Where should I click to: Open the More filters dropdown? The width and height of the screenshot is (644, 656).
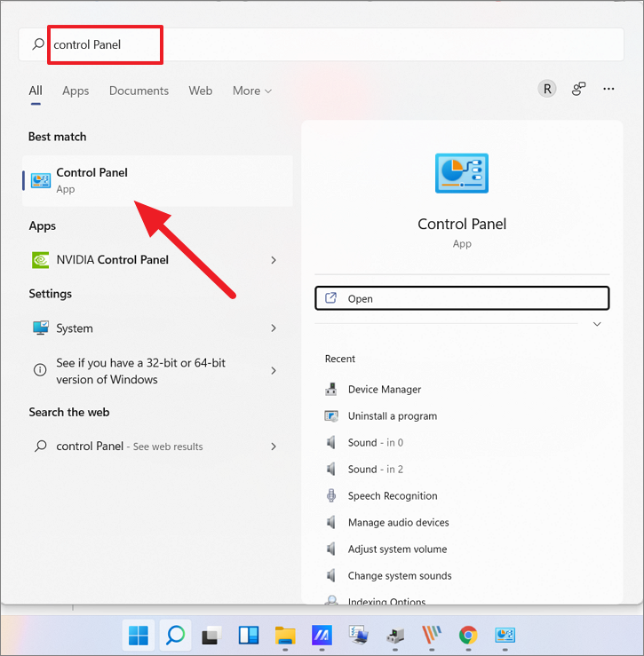252,91
